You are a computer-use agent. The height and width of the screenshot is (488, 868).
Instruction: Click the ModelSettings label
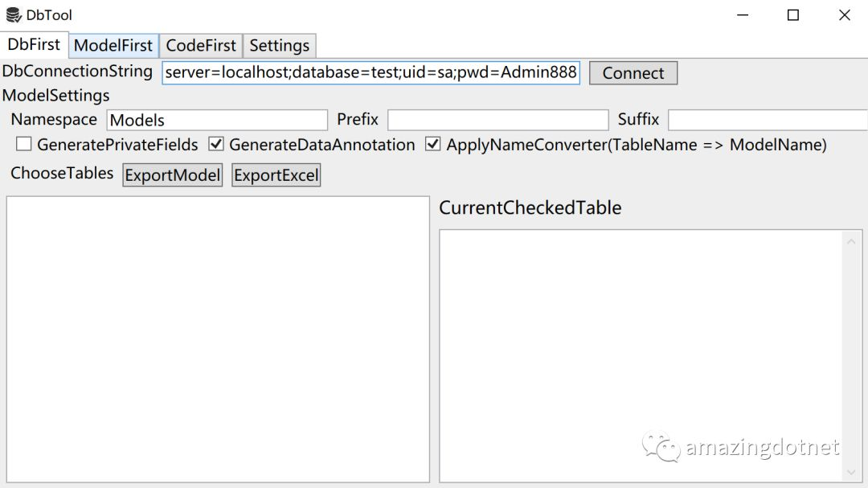click(x=56, y=96)
